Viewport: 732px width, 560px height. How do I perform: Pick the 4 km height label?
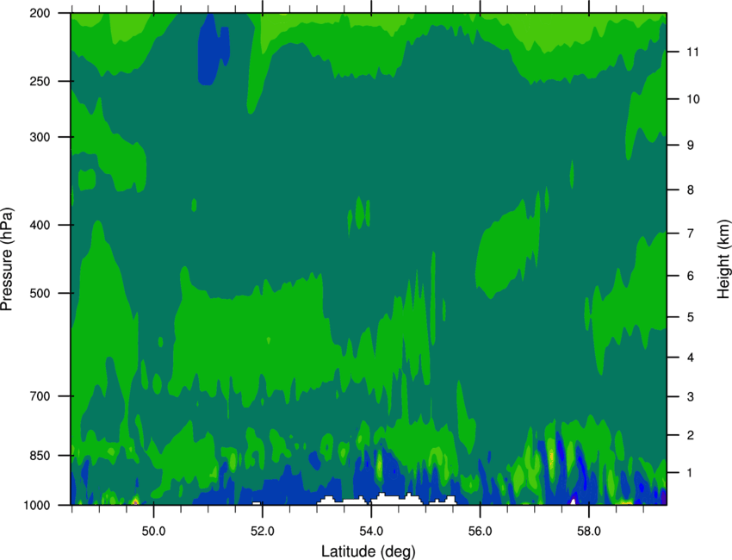(691, 358)
